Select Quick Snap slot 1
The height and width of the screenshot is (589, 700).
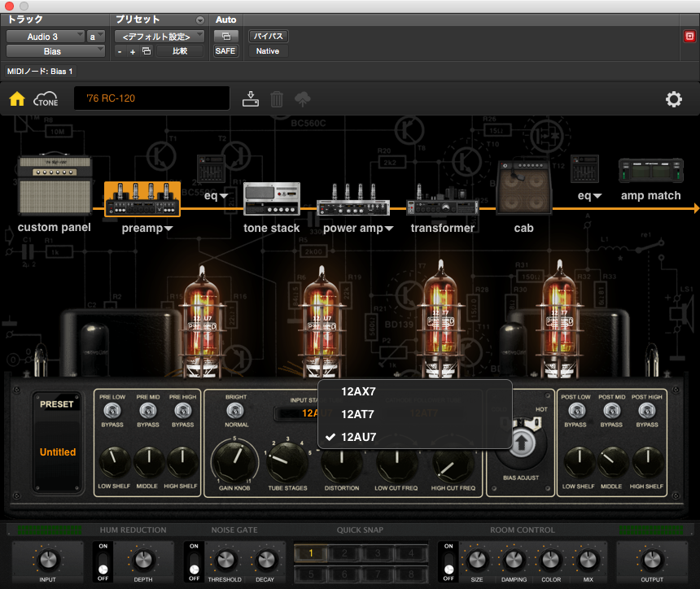(x=311, y=553)
